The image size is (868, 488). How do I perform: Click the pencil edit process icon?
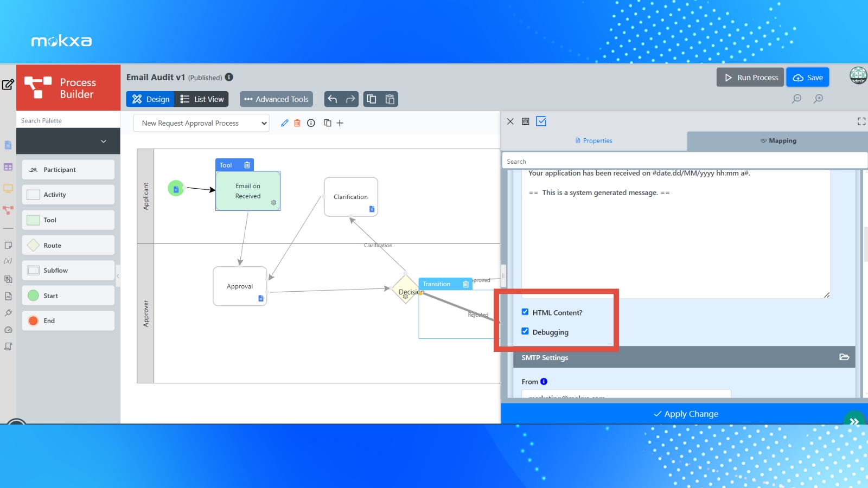(x=284, y=123)
